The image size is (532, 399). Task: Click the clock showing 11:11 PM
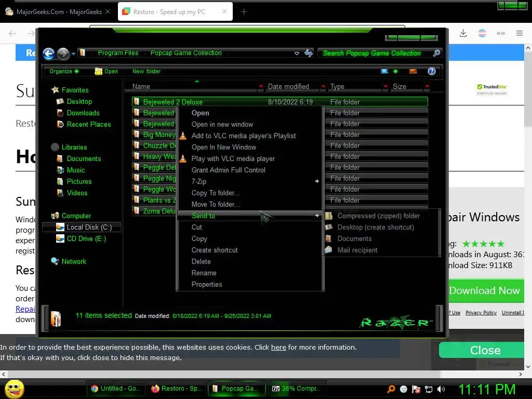[487, 389]
